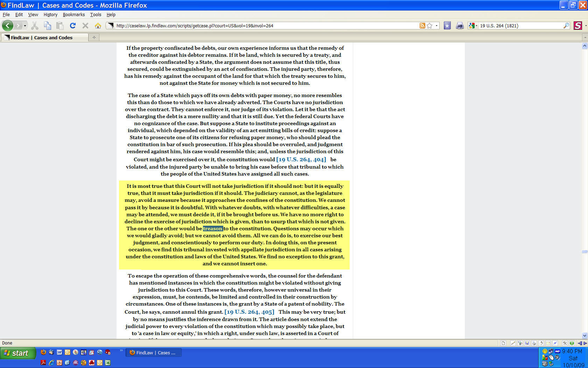This screenshot has height=368, width=588.
Task: Open the Windows start menu
Action: pos(18,353)
